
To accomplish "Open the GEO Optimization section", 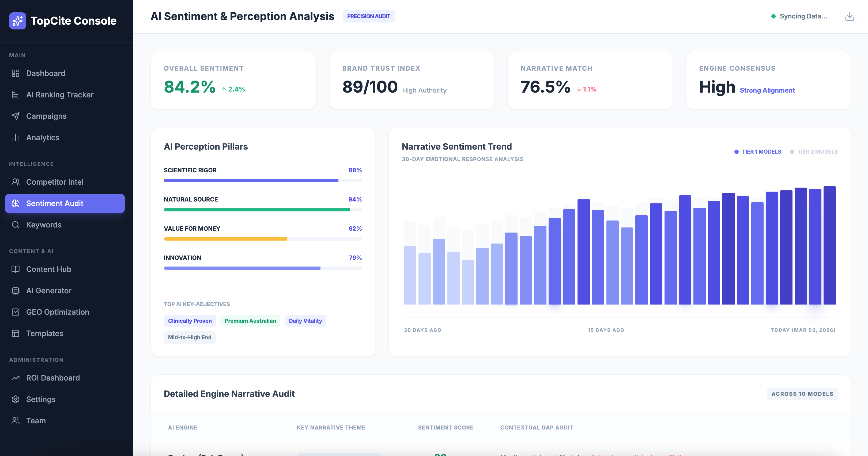I will pyautogui.click(x=16, y=312).
